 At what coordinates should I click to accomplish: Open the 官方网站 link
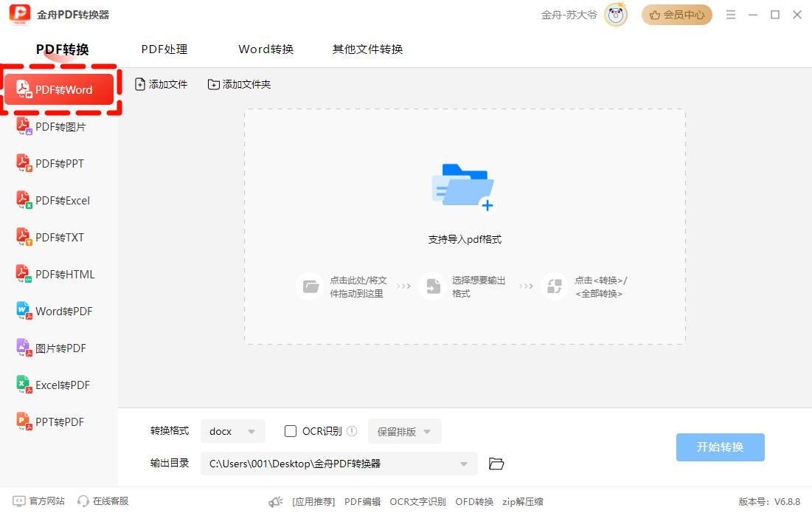click(x=39, y=501)
